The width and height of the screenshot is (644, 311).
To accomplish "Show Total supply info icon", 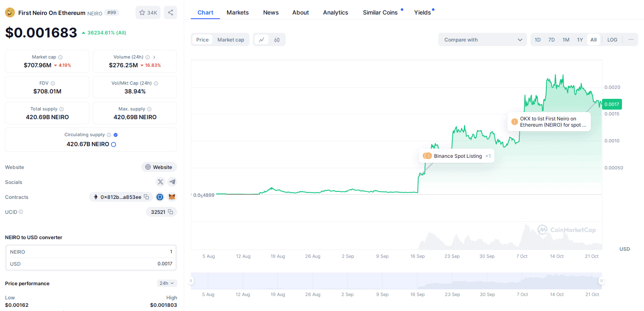I will [62, 109].
